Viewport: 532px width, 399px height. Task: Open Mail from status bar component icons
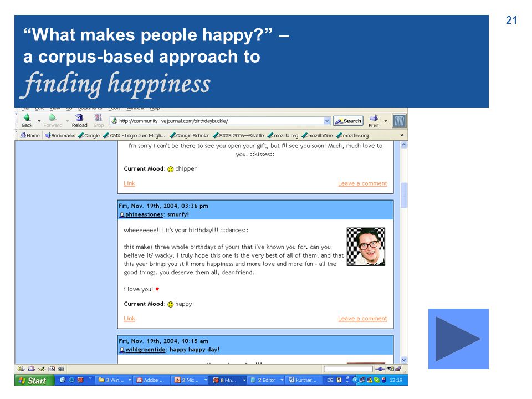pyautogui.click(x=31, y=369)
